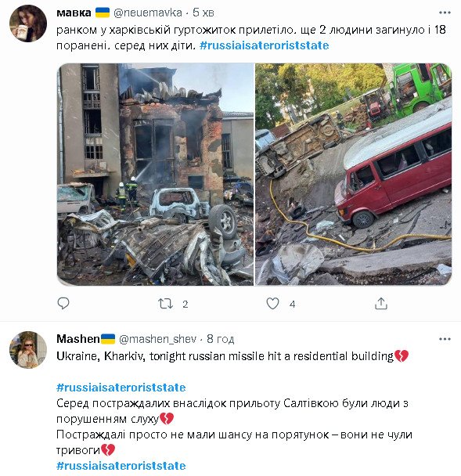Share мавка's tweet with the share icon
This screenshot has height=476, width=461.
[x=381, y=303]
